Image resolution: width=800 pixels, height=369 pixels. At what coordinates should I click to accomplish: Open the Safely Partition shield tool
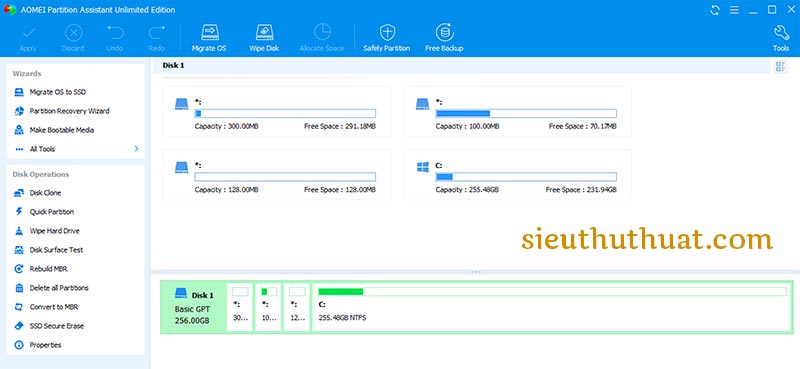[387, 38]
